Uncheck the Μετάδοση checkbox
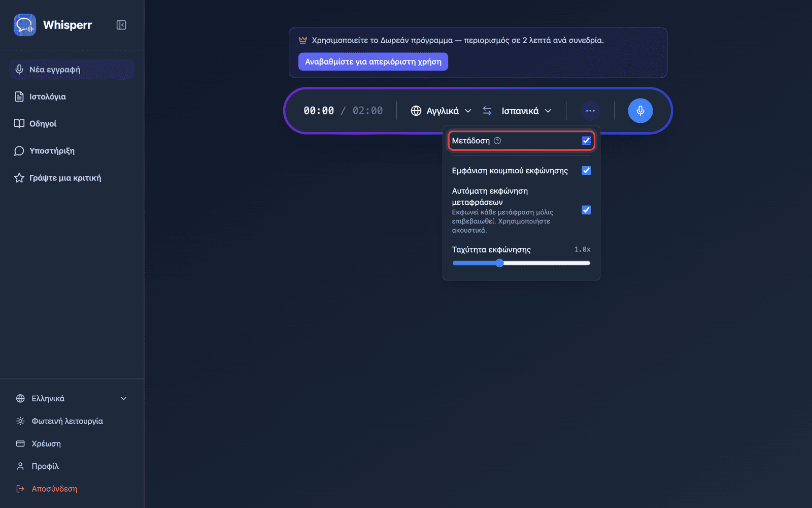Image resolution: width=812 pixels, height=508 pixels. pyautogui.click(x=586, y=141)
